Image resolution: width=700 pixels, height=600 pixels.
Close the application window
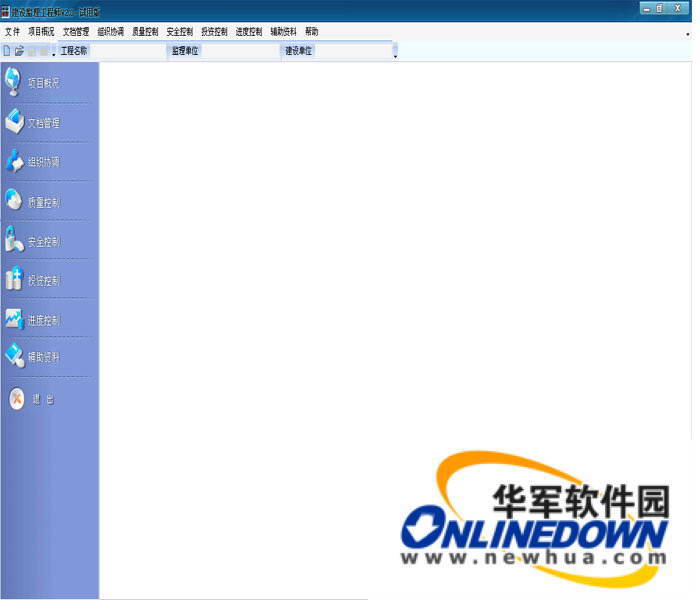(x=678, y=8)
